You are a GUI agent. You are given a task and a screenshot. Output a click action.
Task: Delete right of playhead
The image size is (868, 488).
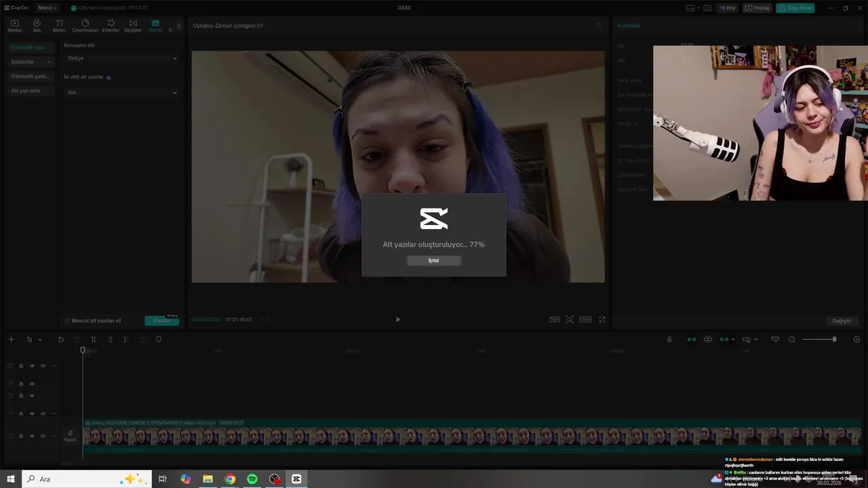pos(126,339)
